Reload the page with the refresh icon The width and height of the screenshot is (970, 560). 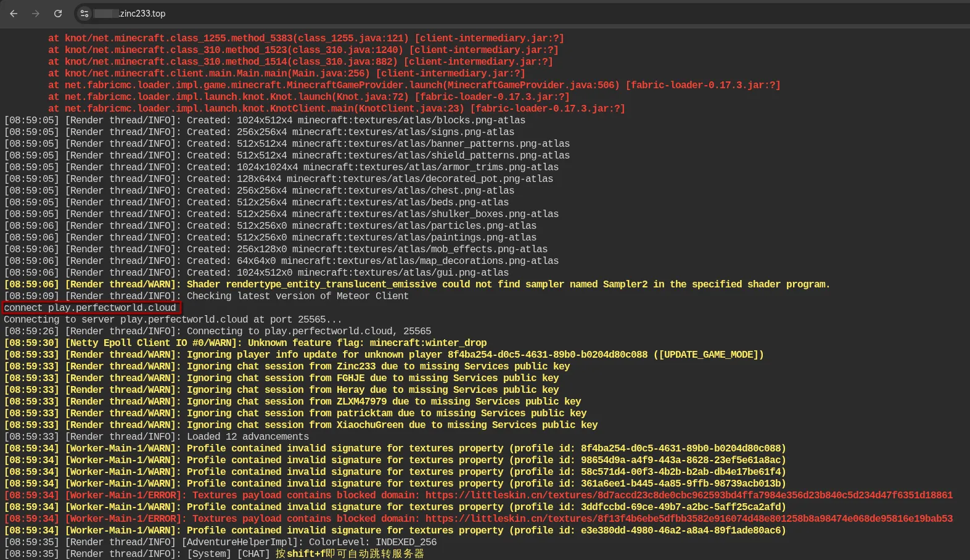click(x=58, y=14)
